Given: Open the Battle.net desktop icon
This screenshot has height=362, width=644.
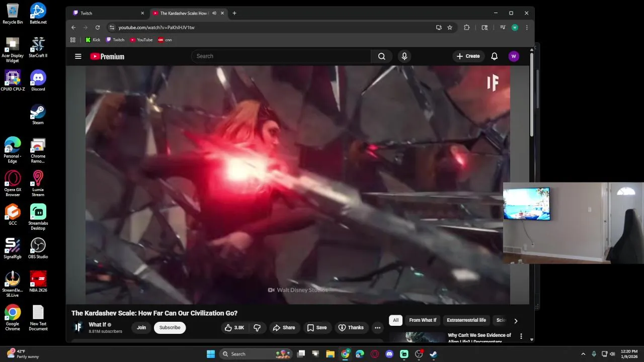Looking at the screenshot, I should click(38, 14).
